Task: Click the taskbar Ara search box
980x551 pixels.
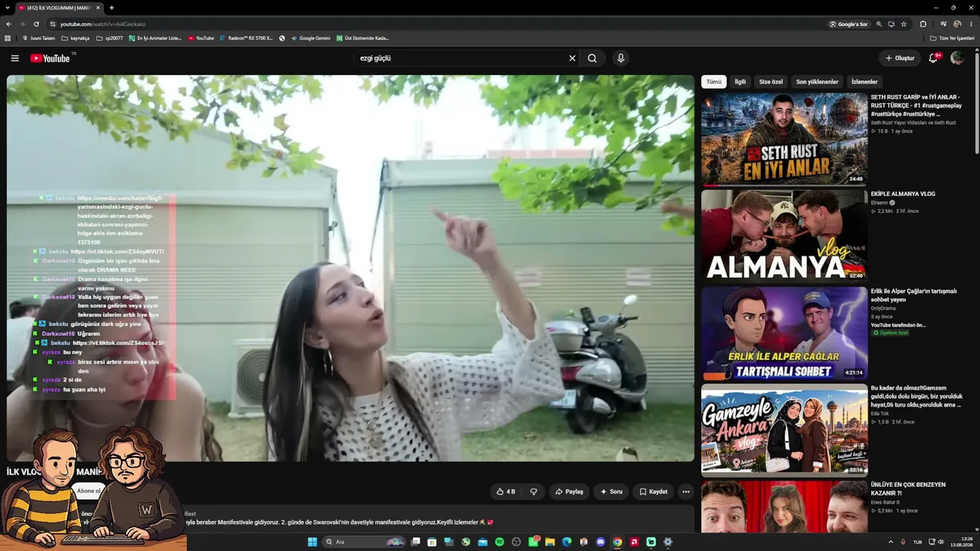Action: (x=364, y=542)
